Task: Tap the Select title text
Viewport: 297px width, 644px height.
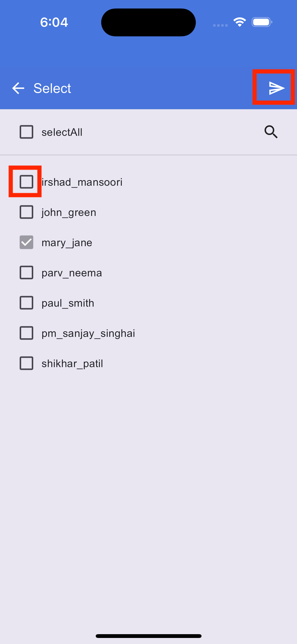Action: click(52, 88)
